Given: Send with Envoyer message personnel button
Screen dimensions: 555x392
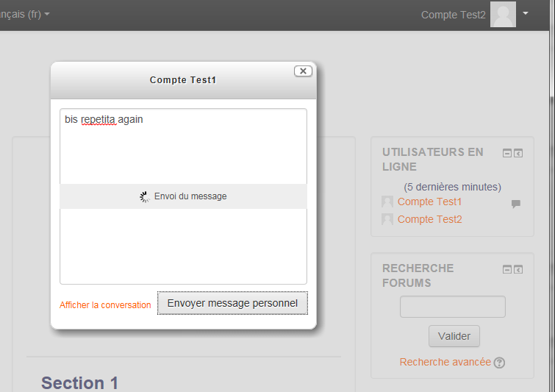Looking at the screenshot, I should (x=232, y=303).
